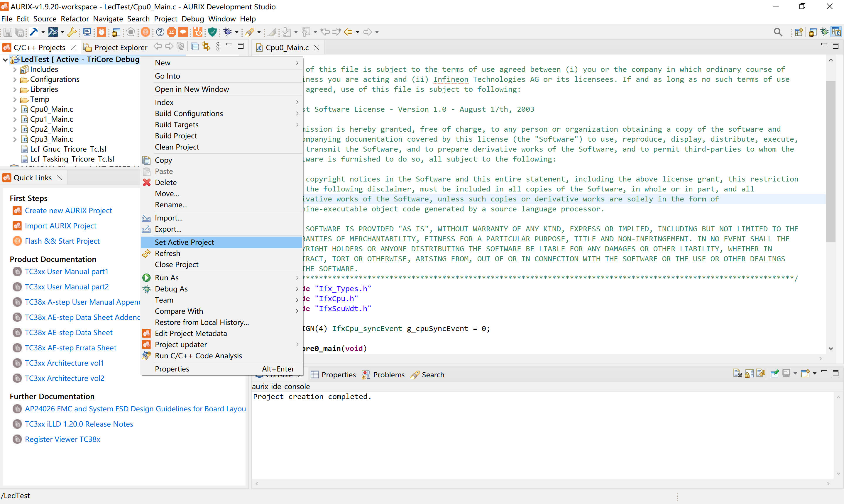Click the magnifier search icon at top right
This screenshot has height=504, width=844.
[x=778, y=32]
